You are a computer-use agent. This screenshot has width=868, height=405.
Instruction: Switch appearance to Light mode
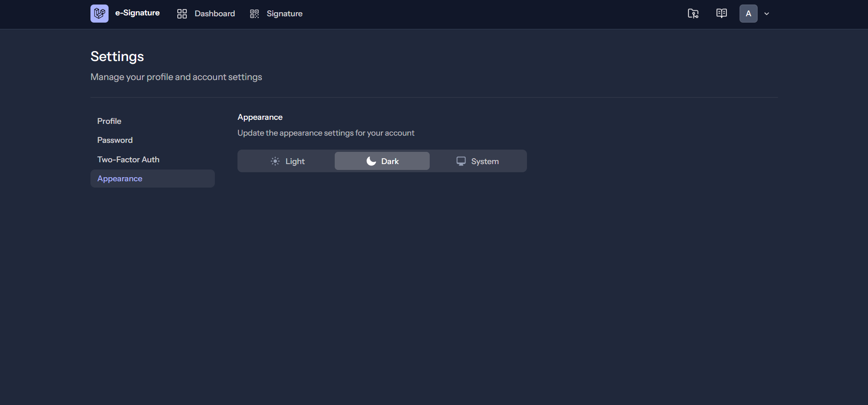(287, 161)
